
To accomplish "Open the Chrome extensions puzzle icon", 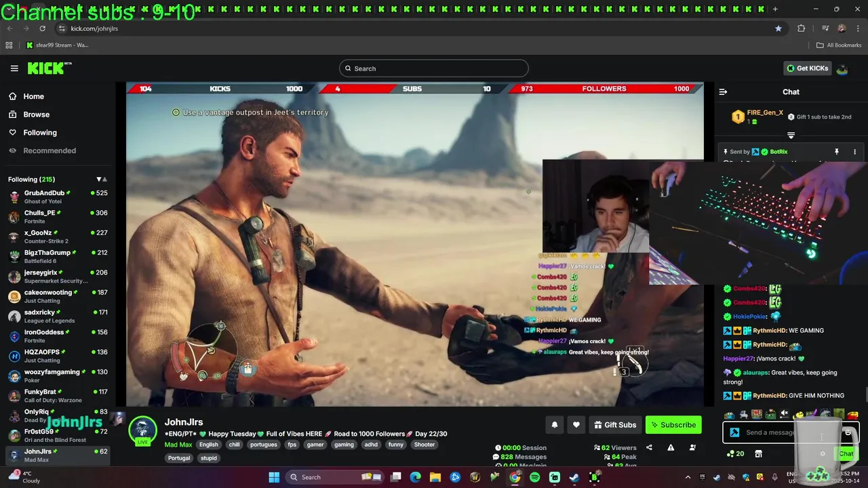I will tap(802, 28).
